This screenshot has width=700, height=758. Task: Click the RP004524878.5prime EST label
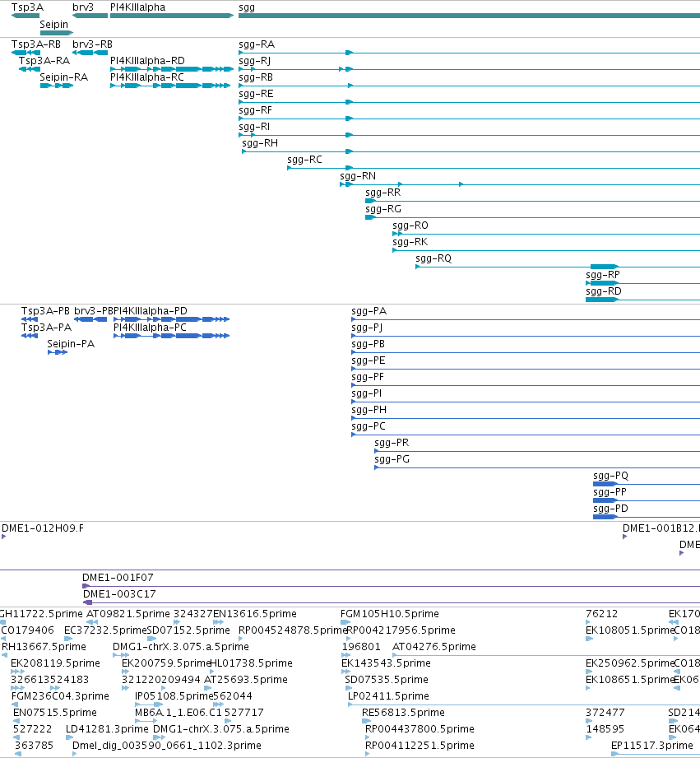293,630
